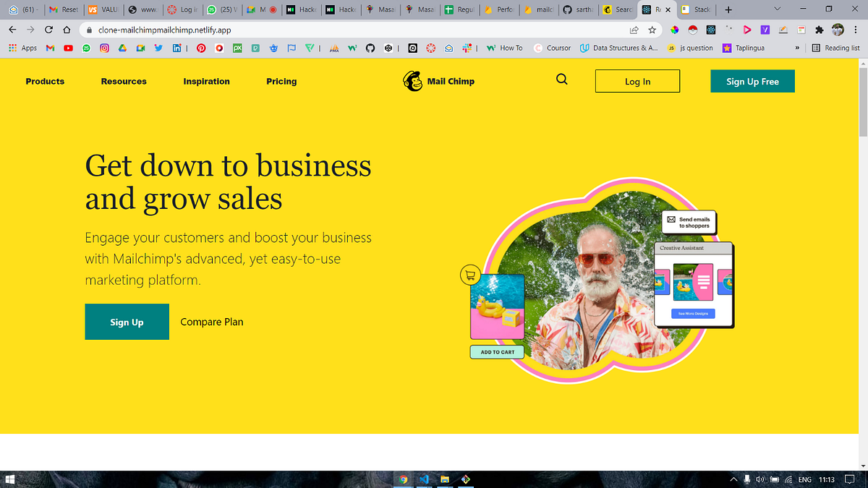Open the Compare Plan link
The height and width of the screenshot is (488, 868).
tap(211, 321)
